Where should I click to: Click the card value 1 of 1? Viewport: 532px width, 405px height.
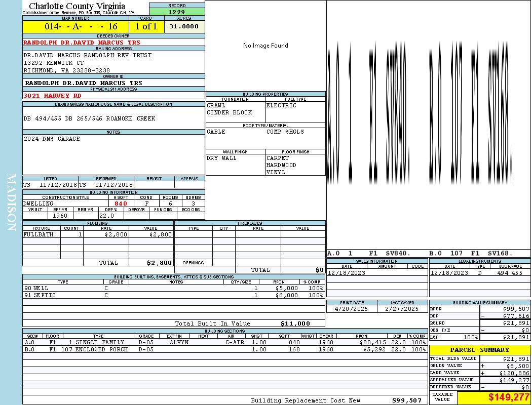tap(146, 26)
